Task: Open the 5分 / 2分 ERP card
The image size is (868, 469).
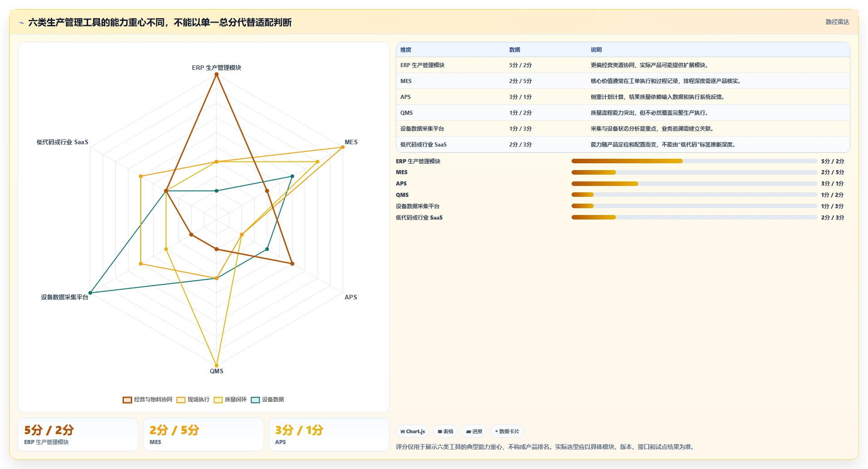Action: 78,435
